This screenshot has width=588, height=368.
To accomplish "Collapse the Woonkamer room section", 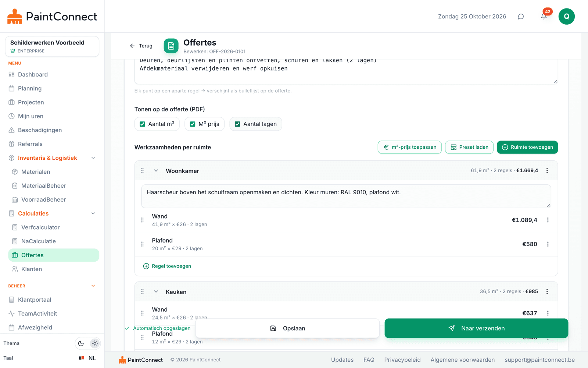I will click(156, 171).
